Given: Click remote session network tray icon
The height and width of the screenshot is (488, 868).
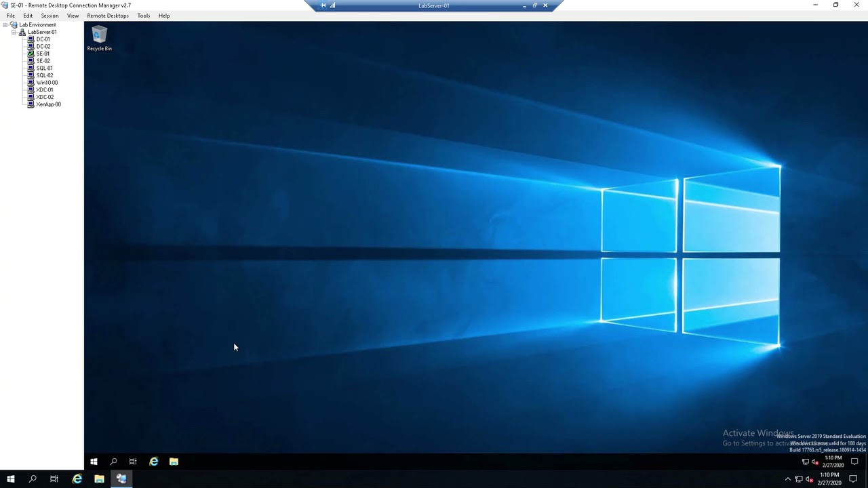Looking at the screenshot, I should pos(805,462).
